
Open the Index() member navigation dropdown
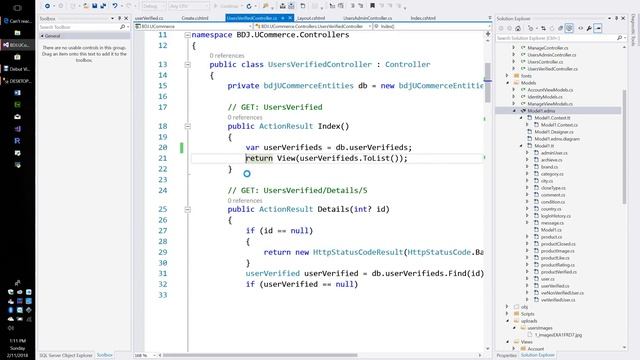431,26
